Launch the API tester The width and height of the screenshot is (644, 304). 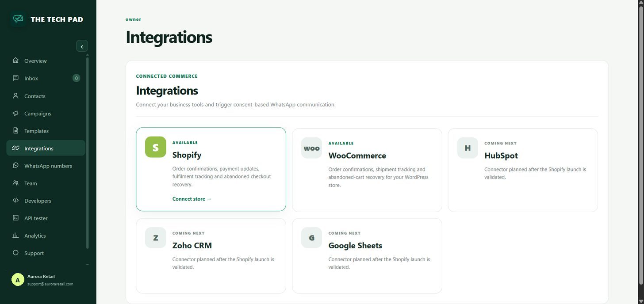[x=46, y=218]
